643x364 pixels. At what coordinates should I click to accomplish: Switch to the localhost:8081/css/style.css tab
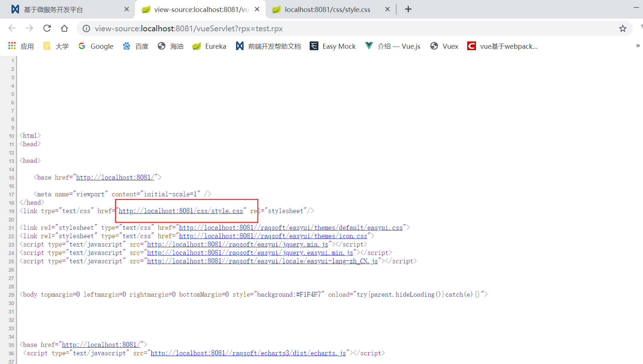click(327, 9)
